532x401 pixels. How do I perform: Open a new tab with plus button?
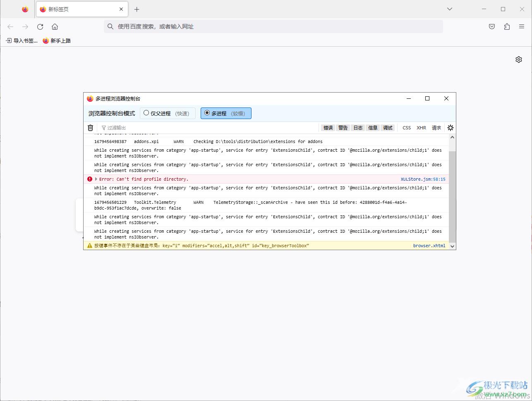coord(137,9)
